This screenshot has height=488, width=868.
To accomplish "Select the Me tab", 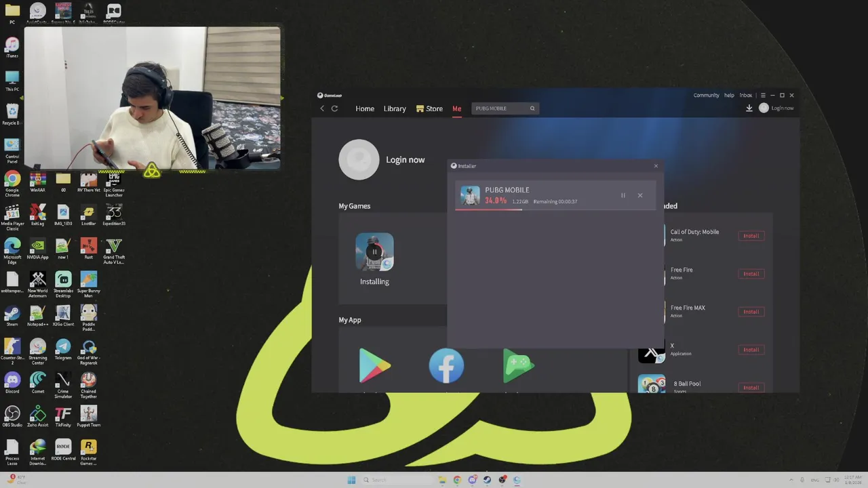I will [x=457, y=108].
